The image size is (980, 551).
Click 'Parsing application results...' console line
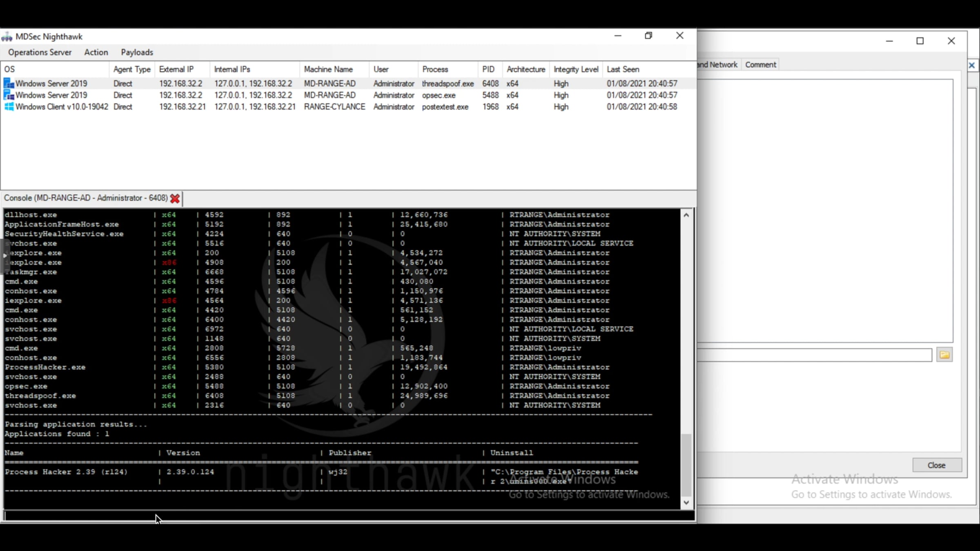(x=76, y=424)
